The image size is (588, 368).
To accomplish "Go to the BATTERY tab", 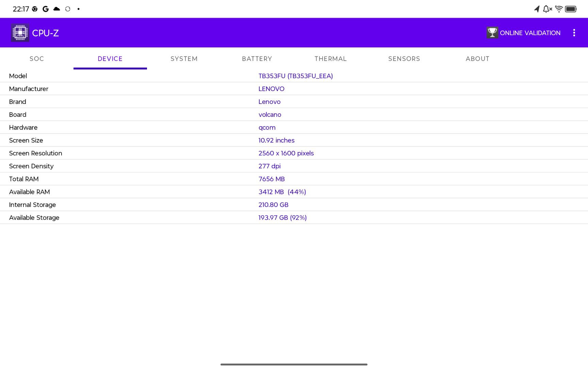I will (x=257, y=59).
